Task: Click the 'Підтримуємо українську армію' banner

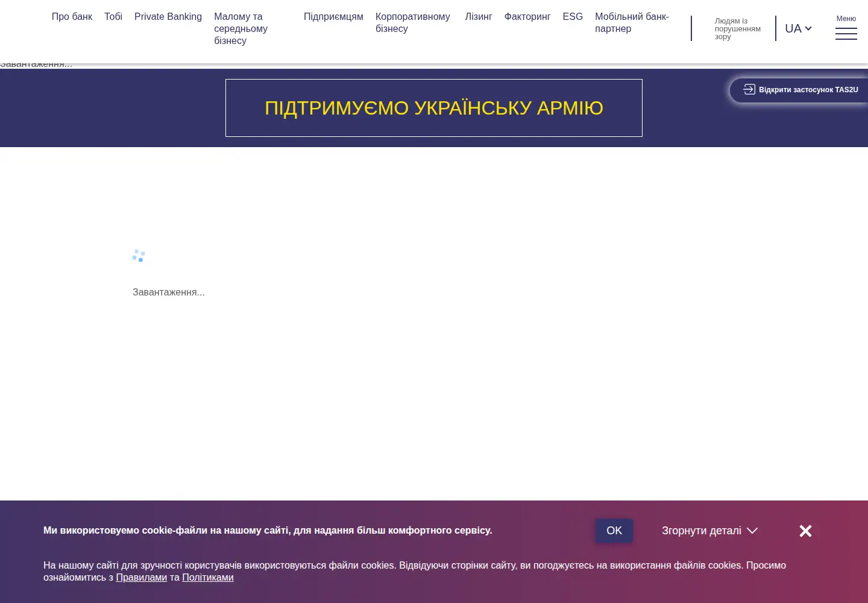Action: click(x=434, y=108)
